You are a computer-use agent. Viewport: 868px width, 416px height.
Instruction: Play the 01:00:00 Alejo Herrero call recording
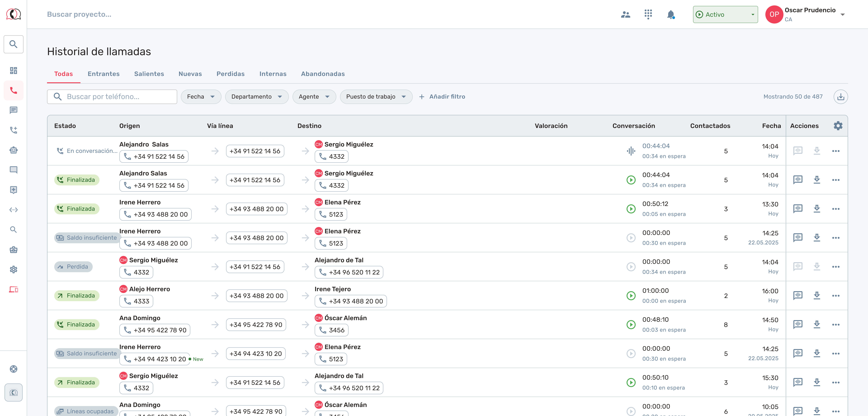coord(631,296)
